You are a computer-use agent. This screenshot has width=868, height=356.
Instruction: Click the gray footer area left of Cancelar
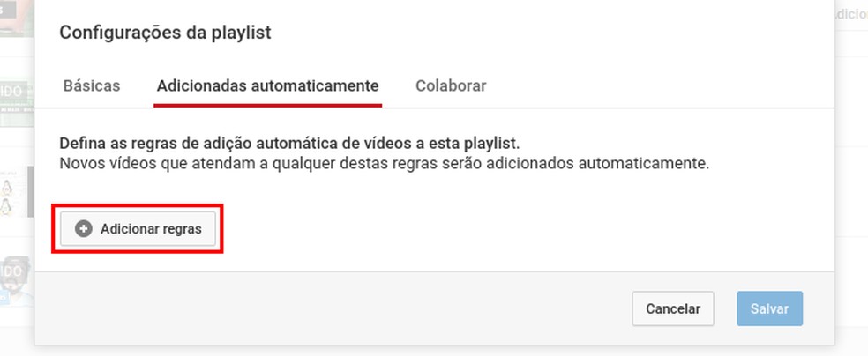[333, 308]
